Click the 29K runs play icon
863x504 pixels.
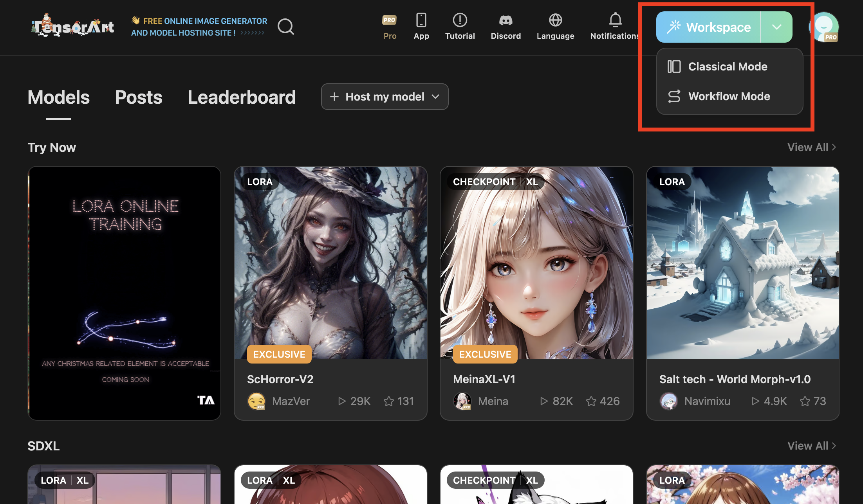click(x=342, y=401)
